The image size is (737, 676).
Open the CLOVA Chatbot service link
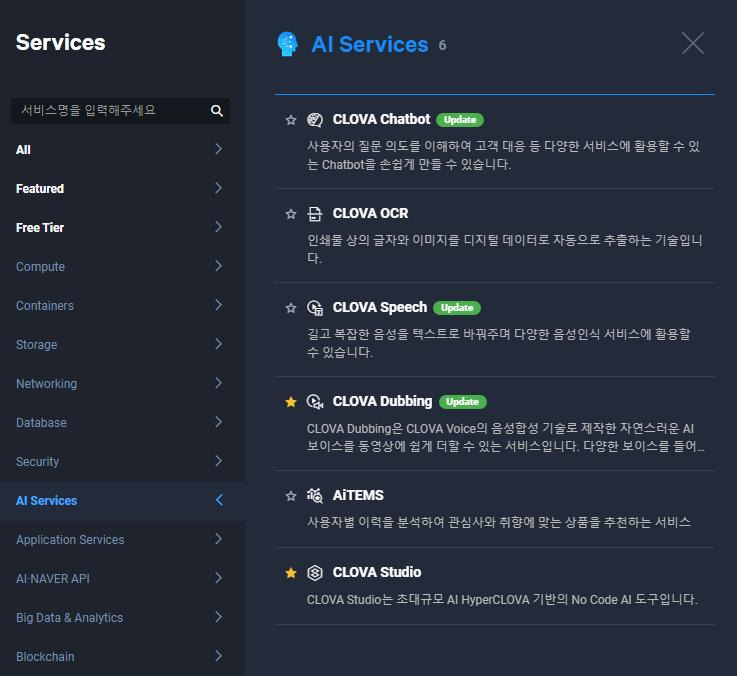pyautogui.click(x=381, y=119)
